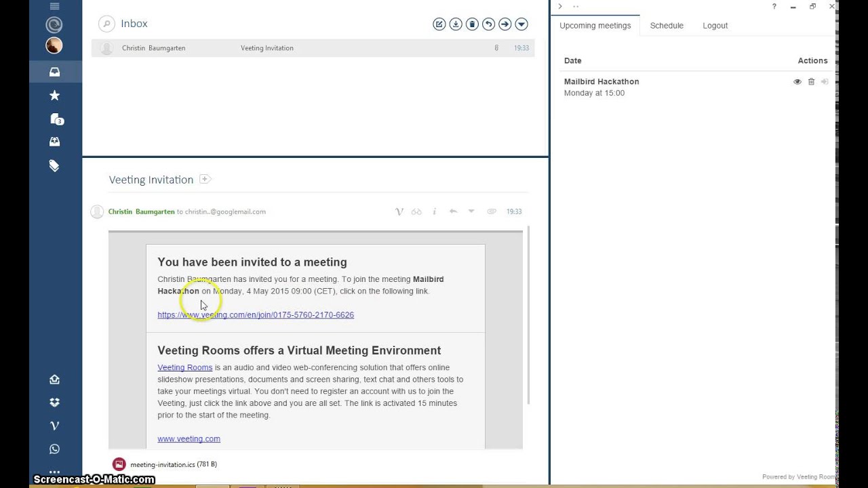Open the Starred folder in sidebar
868x488 pixels.
pyautogui.click(x=54, y=96)
